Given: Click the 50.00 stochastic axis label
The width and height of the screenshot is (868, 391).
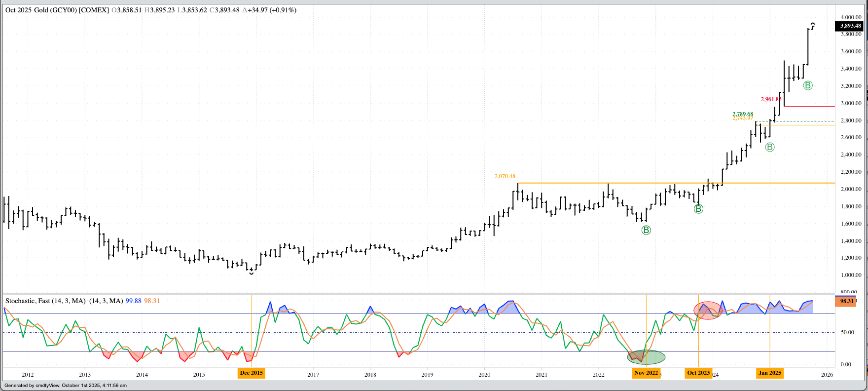Looking at the screenshot, I should point(847,332).
